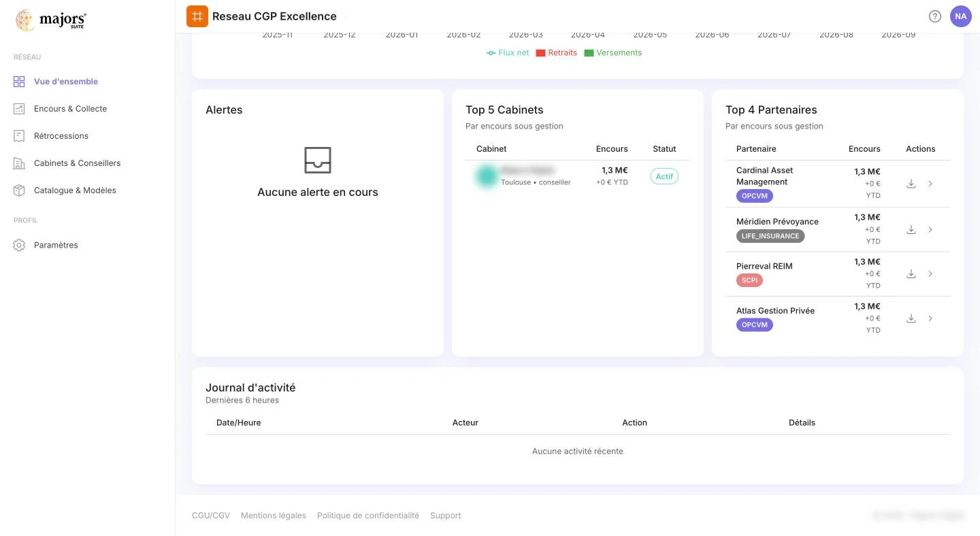This screenshot has height=536, width=980.
Task: Expand Pierreval REIM details chevron
Action: pos(930,274)
